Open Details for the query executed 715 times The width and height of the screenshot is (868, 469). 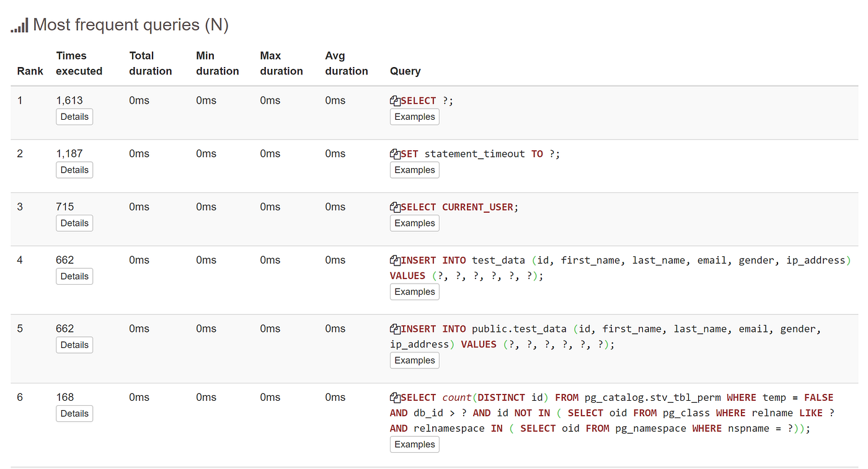click(x=74, y=223)
